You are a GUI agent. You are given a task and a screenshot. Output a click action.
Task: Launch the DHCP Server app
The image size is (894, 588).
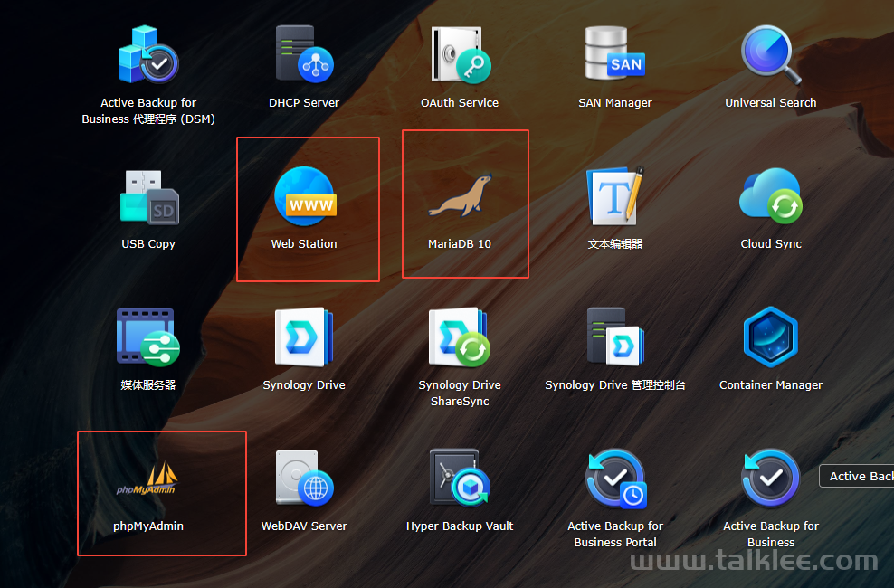click(x=304, y=54)
